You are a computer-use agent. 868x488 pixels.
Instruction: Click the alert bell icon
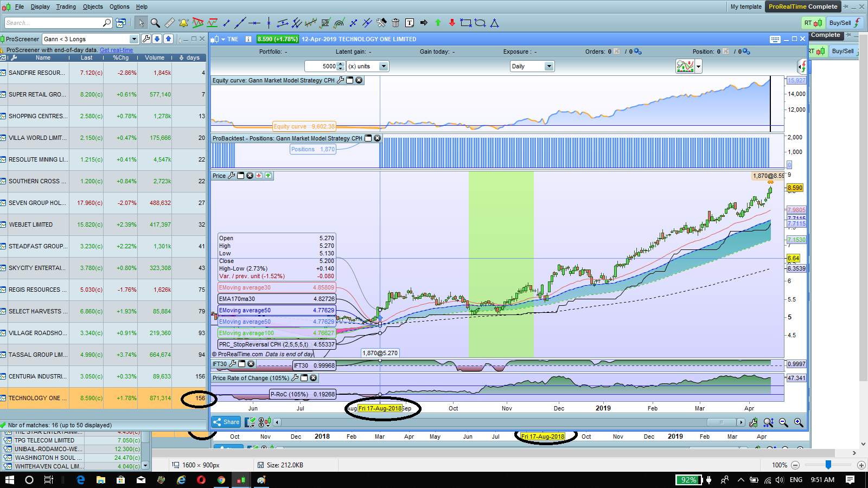coord(183,23)
